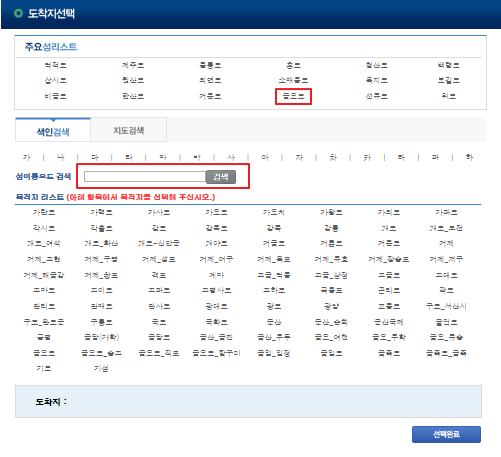Select destination 고마도
This screenshot has width=501, height=457.
point(44,290)
